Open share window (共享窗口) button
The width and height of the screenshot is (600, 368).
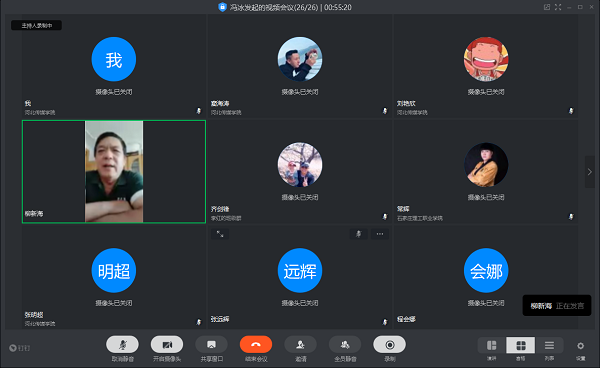(211, 345)
